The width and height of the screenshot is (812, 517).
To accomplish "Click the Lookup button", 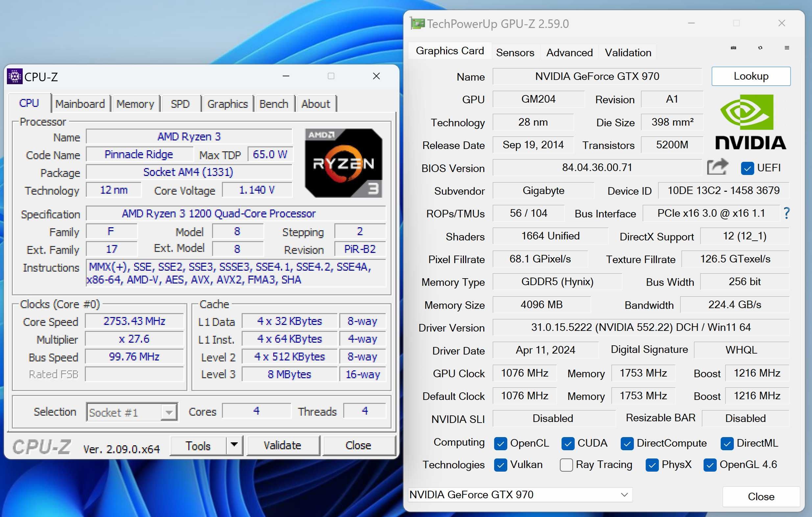I will 751,76.
